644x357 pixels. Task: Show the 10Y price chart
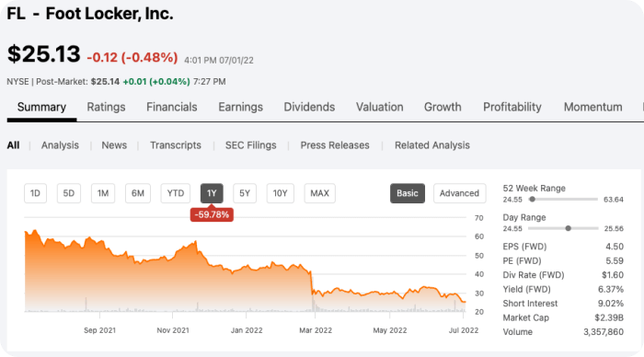[280, 193]
